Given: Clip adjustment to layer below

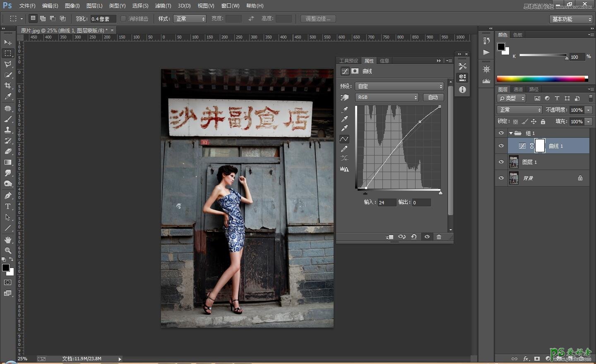Looking at the screenshot, I should pos(389,237).
